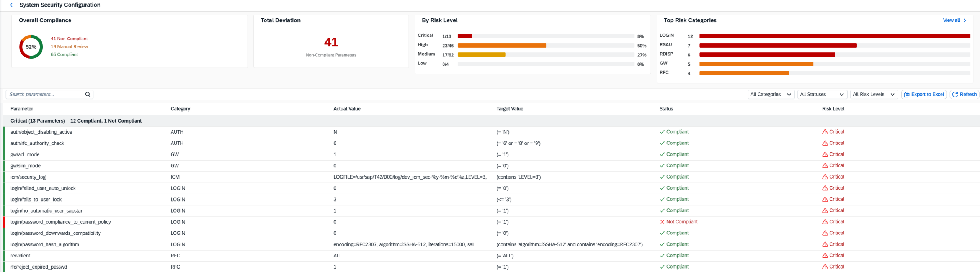Click the red X Not Compliant icon
The height and width of the screenshot is (272, 980).
tap(662, 222)
